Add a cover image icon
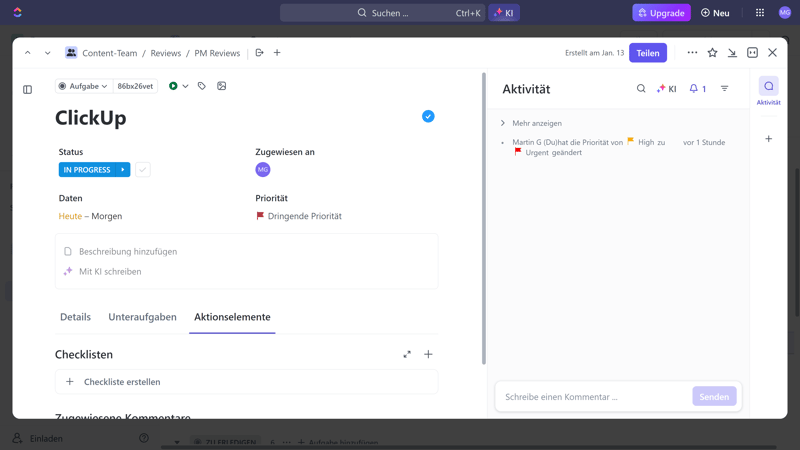 coord(221,86)
